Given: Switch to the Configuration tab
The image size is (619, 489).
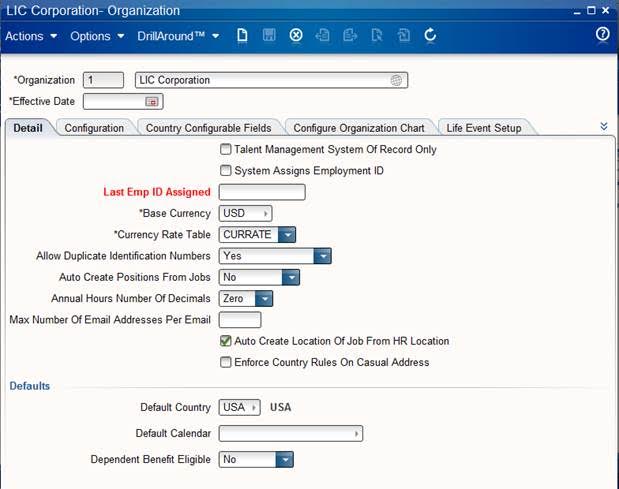Looking at the screenshot, I should (94, 128).
